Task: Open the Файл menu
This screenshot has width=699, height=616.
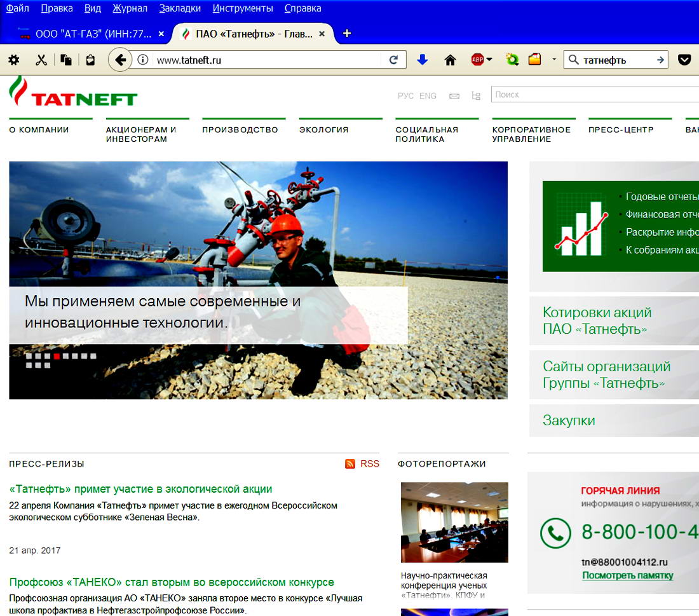Action: (x=17, y=8)
